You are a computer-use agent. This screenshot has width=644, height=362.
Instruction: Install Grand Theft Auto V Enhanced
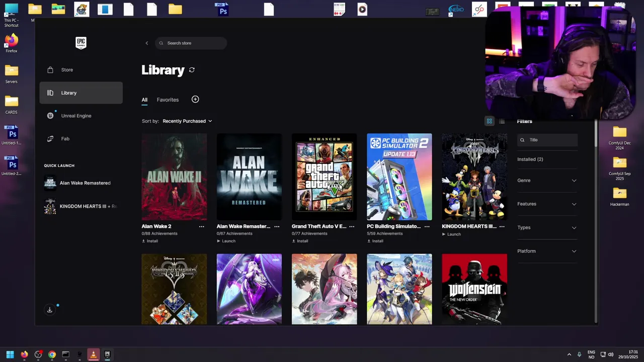coord(300,241)
